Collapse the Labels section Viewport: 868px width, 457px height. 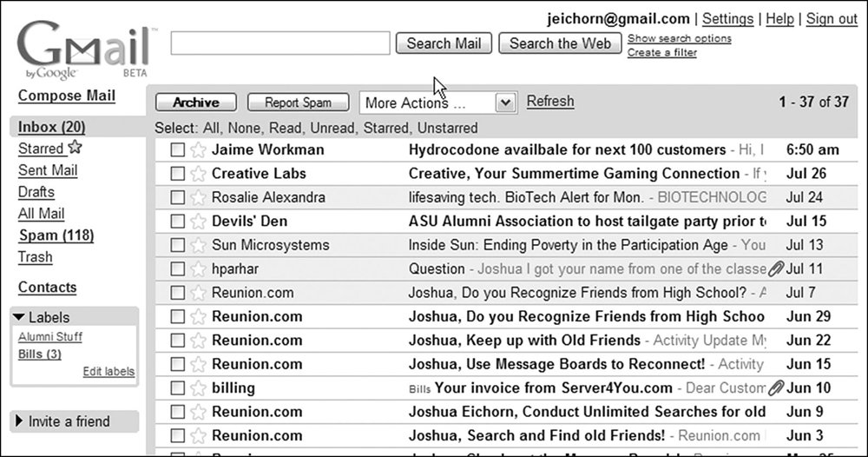pyautogui.click(x=19, y=317)
